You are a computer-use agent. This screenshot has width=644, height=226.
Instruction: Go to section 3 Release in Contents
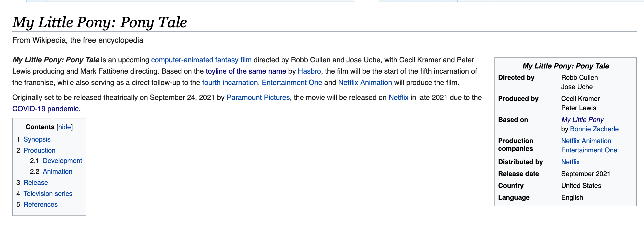pos(36,183)
